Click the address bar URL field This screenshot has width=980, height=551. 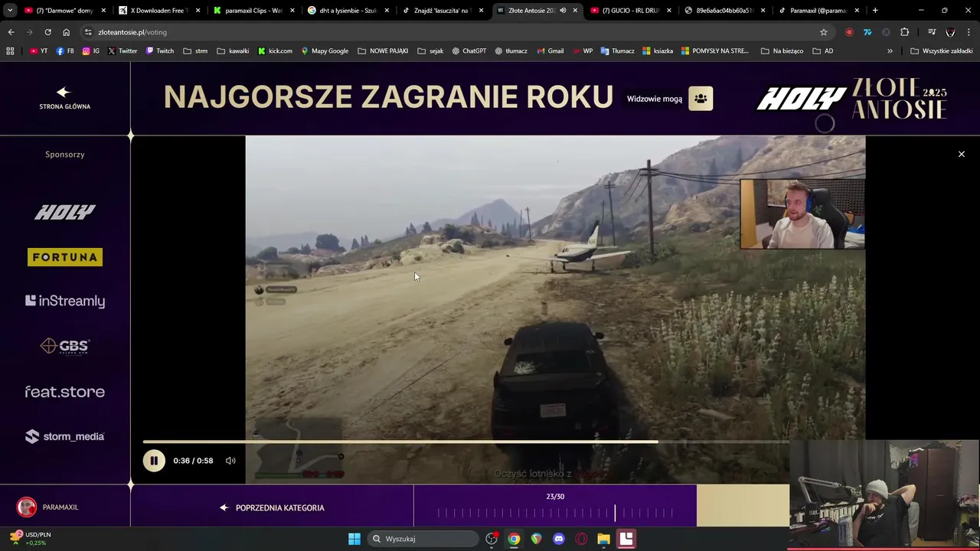click(x=456, y=32)
